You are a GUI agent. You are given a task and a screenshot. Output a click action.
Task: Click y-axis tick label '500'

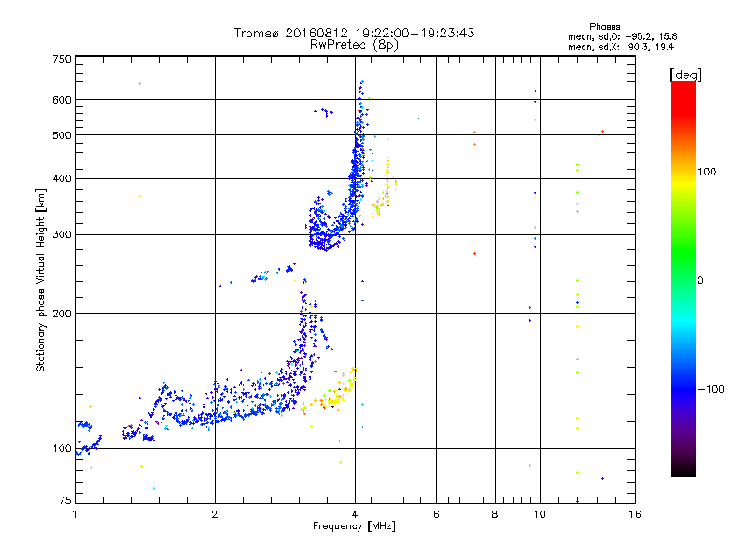coord(62,135)
